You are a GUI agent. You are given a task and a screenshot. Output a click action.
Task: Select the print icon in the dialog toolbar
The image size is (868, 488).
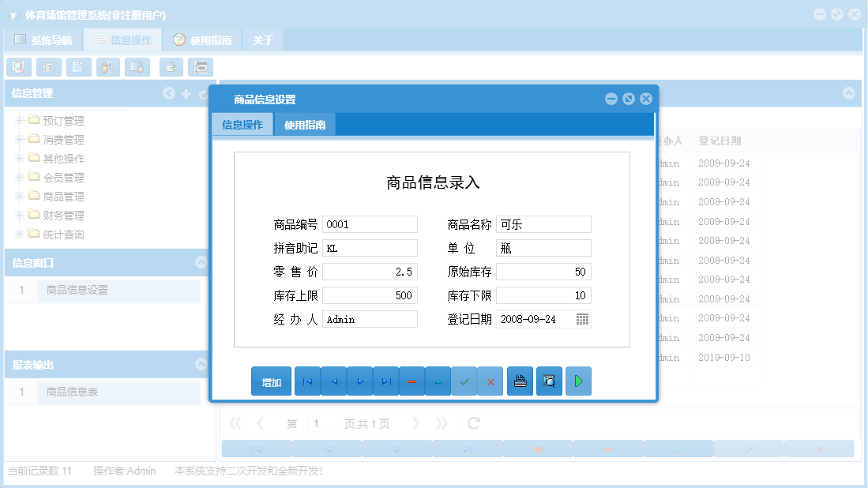[x=520, y=381]
